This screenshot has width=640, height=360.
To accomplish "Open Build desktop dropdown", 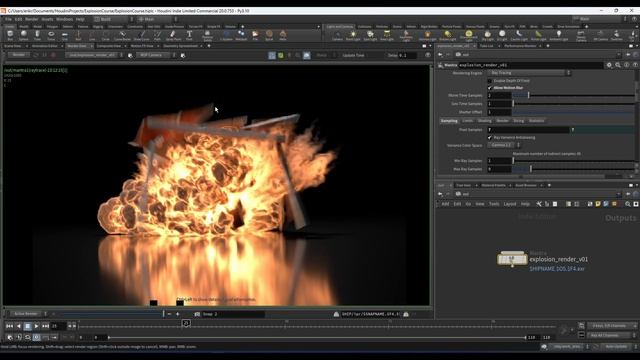I will (x=113, y=19).
